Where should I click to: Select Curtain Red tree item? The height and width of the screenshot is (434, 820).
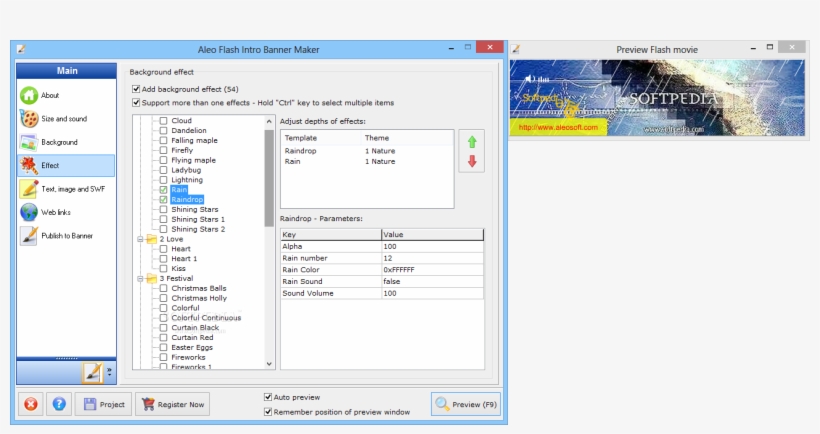[192, 337]
